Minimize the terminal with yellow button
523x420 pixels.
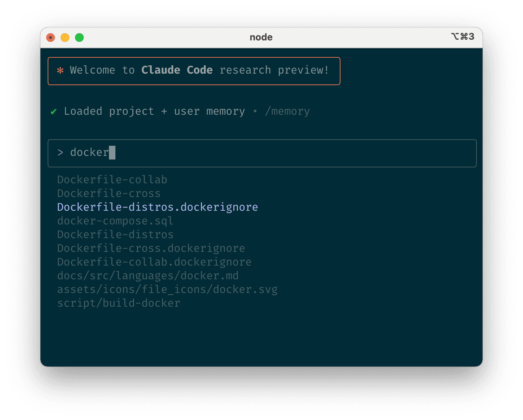click(x=65, y=38)
